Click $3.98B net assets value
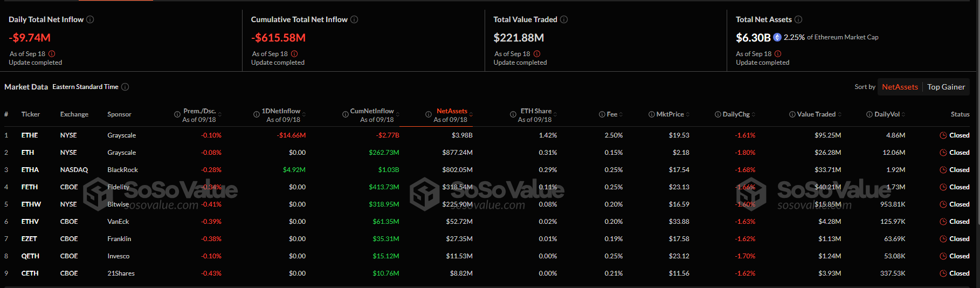 coord(462,135)
